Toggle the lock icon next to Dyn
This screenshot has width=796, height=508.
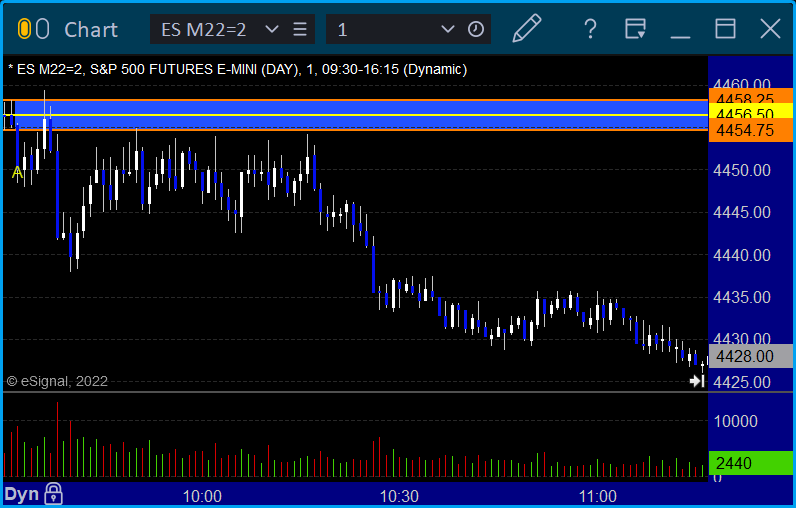click(53, 493)
